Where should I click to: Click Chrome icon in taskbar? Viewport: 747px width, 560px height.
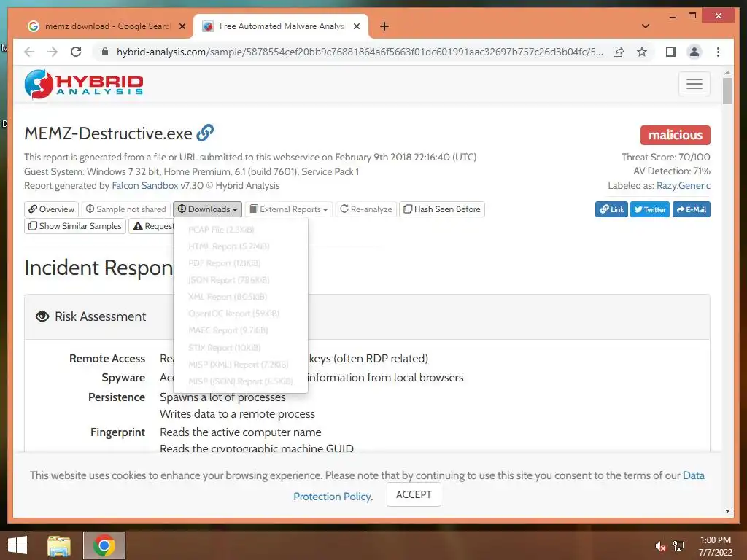pyautogui.click(x=104, y=545)
